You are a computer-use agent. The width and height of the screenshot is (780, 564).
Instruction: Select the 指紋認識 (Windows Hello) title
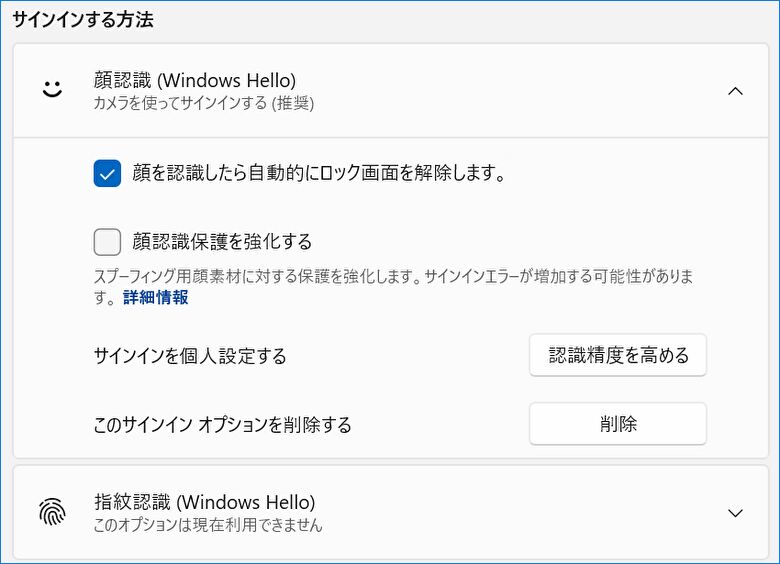click(204, 502)
